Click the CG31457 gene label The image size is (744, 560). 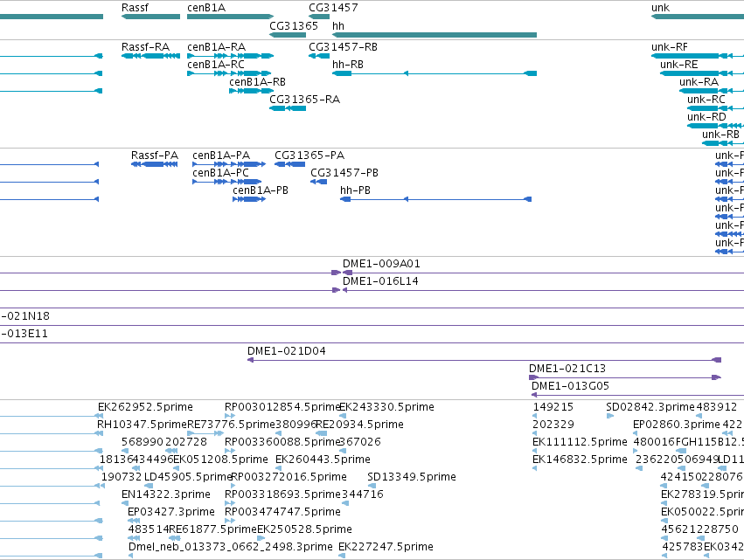tap(333, 8)
